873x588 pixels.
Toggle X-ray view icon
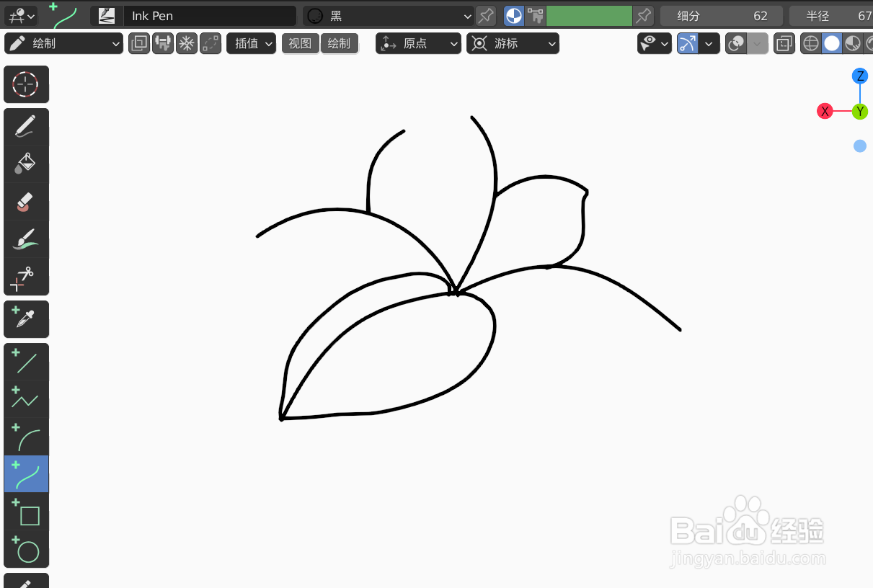tap(784, 43)
